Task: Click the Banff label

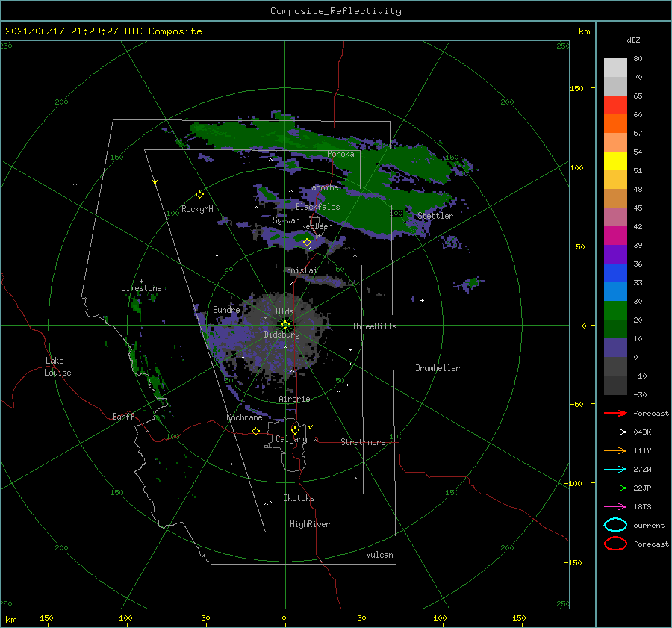Action: coord(123,416)
